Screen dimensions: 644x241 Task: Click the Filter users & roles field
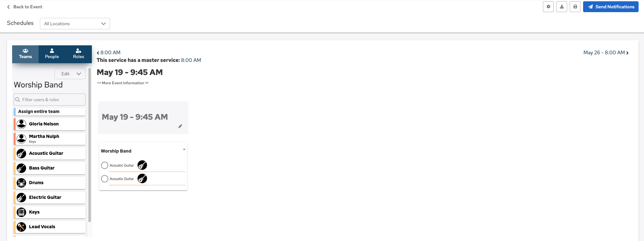pos(50,100)
